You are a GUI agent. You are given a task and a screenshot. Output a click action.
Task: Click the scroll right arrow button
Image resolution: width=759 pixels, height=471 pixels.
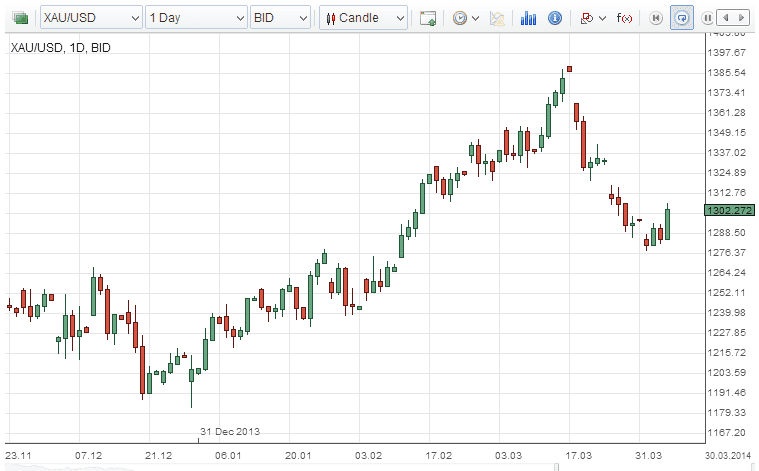pos(741,18)
